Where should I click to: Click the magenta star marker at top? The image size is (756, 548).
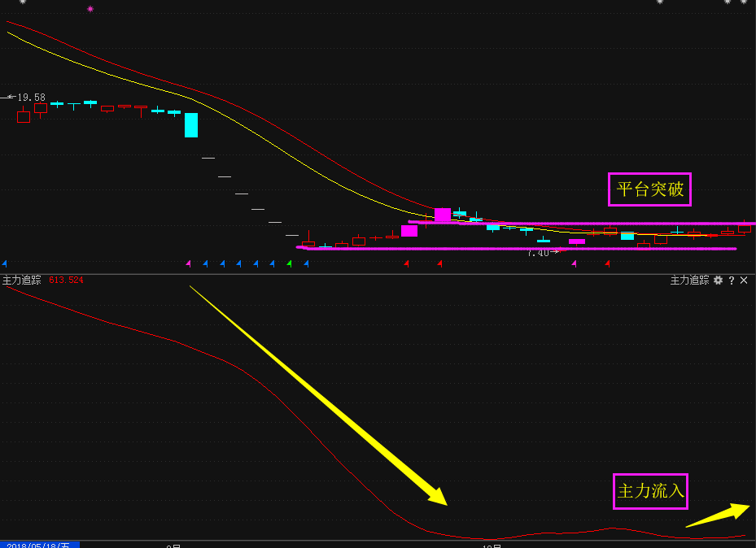[x=90, y=9]
